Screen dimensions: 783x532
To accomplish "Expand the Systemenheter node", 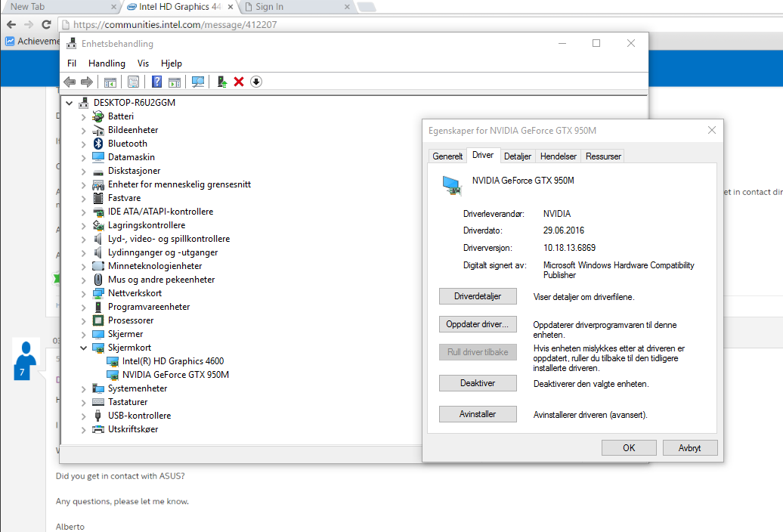I will point(83,388).
